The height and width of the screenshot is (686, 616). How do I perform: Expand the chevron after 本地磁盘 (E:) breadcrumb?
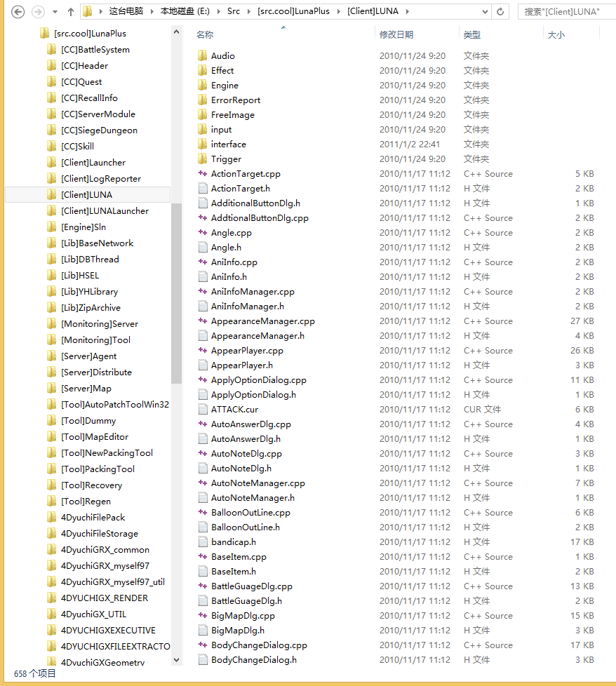click(218, 12)
